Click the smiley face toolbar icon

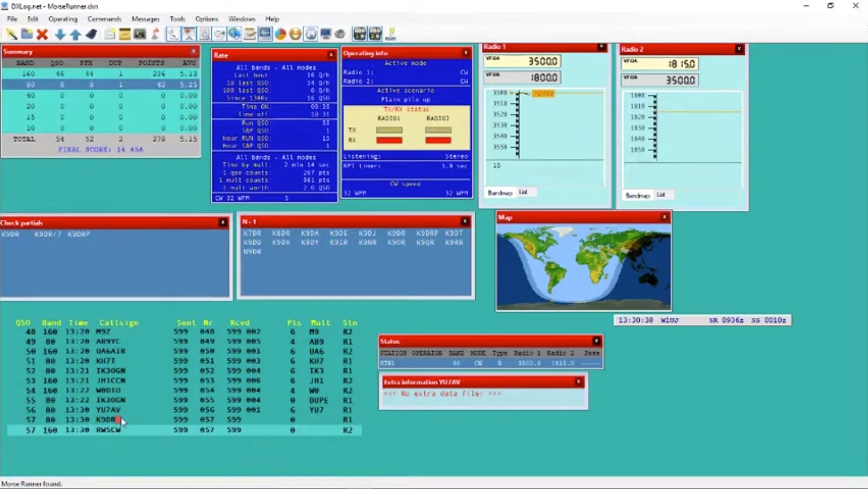pos(295,34)
